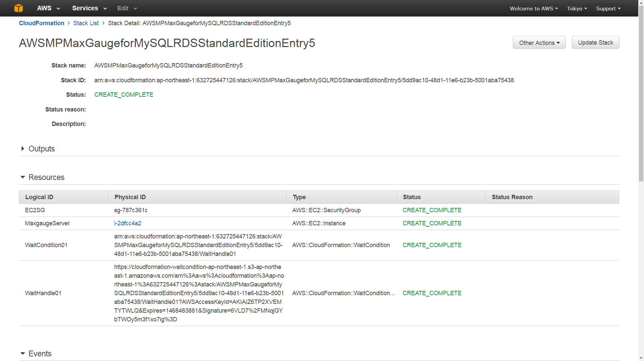644x361 pixels.
Task: Open the Support dropdown
Action: tap(608, 8)
